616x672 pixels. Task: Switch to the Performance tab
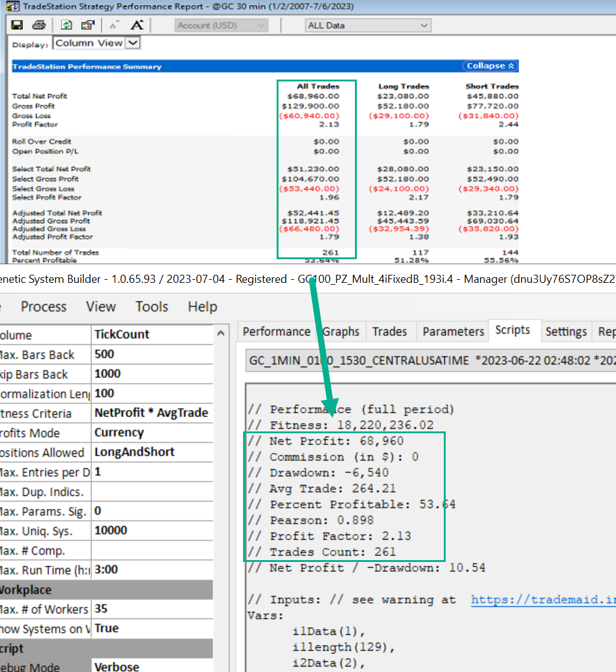point(276,331)
